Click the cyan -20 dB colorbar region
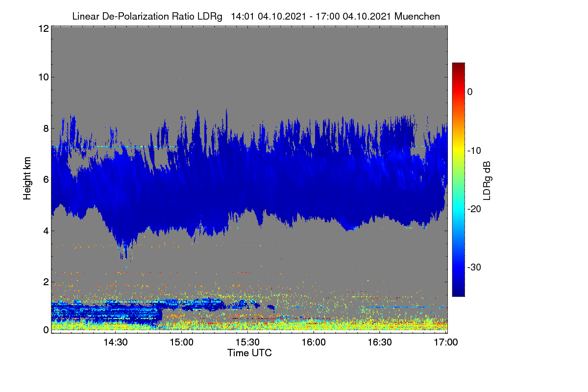The width and height of the screenshot is (588, 392). [x=458, y=209]
